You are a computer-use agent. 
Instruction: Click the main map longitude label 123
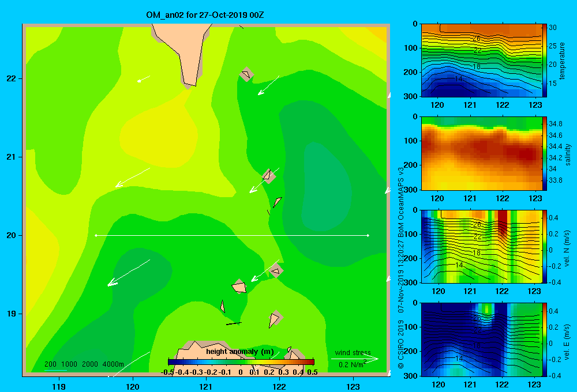(x=353, y=387)
